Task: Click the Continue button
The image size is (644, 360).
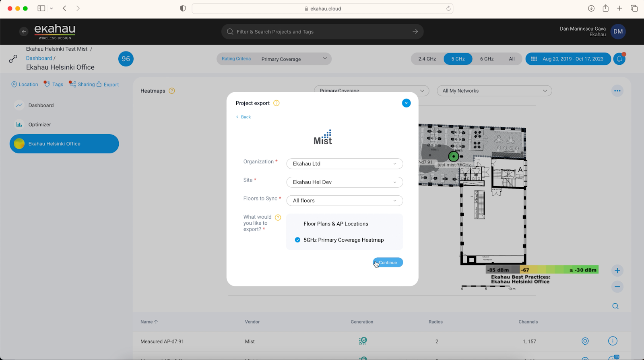Action: pyautogui.click(x=388, y=263)
